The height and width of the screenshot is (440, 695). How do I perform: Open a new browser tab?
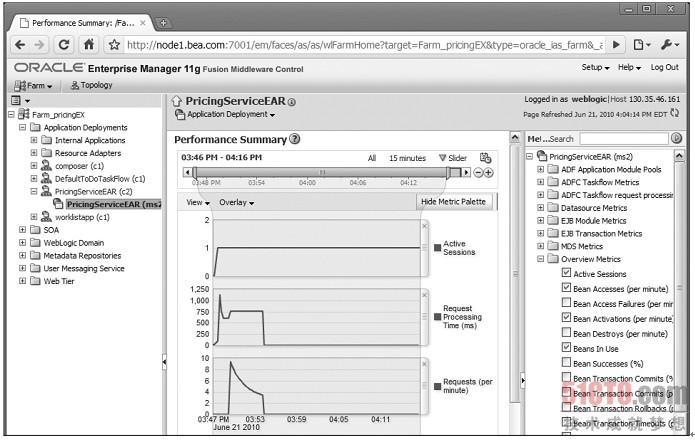pos(163,23)
